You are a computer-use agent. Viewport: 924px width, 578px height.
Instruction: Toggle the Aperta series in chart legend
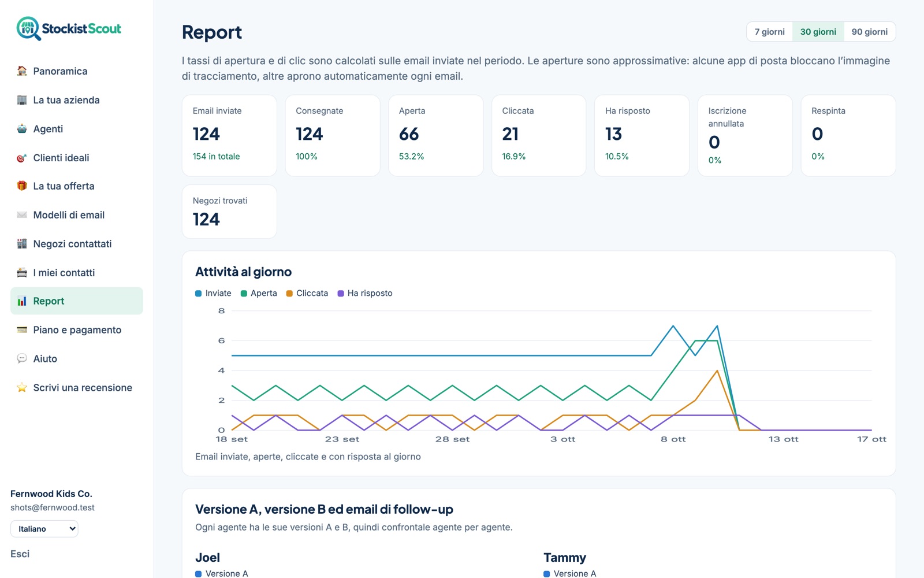pos(259,293)
